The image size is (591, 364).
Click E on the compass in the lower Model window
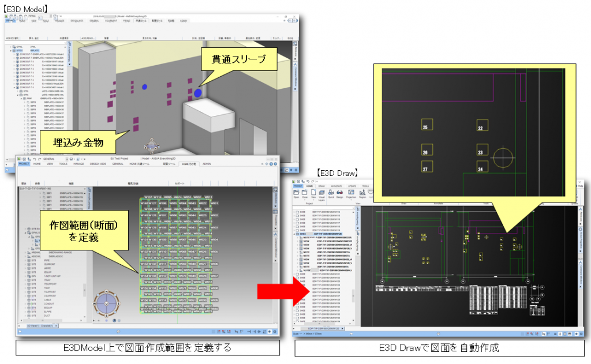tap(118, 303)
